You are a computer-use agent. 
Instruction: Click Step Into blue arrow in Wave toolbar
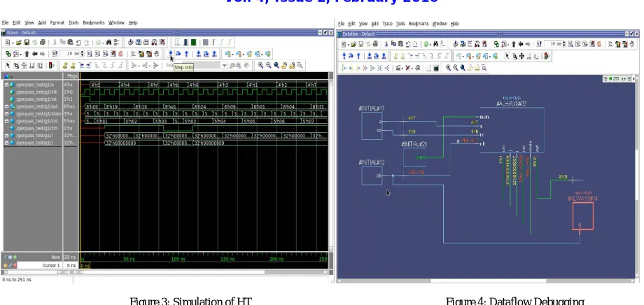pyautogui.click(x=171, y=53)
